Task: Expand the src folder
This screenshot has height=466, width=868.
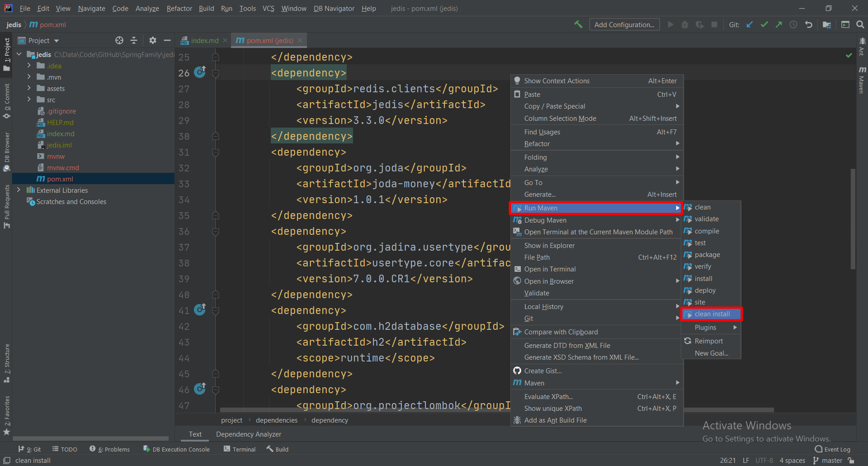Action: pyautogui.click(x=29, y=100)
